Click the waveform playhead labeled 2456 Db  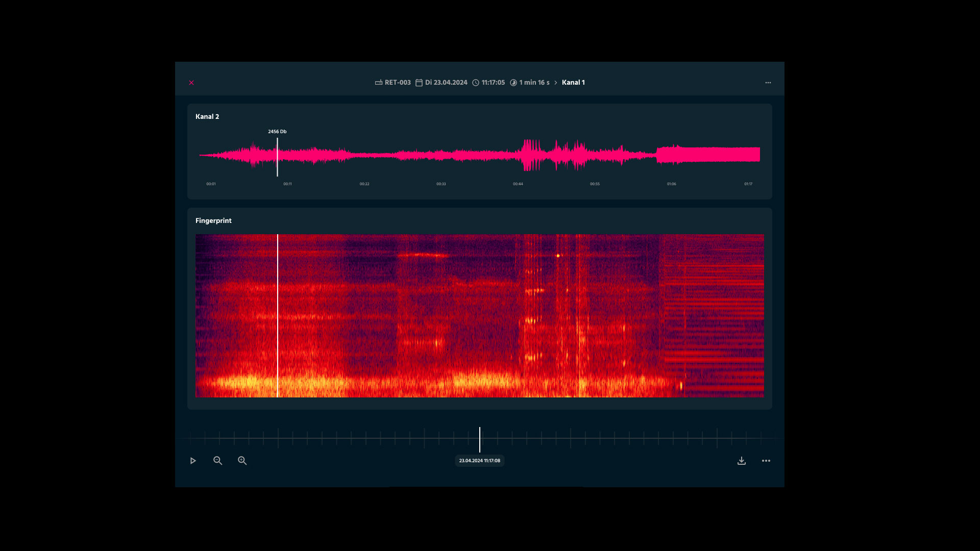click(x=277, y=156)
